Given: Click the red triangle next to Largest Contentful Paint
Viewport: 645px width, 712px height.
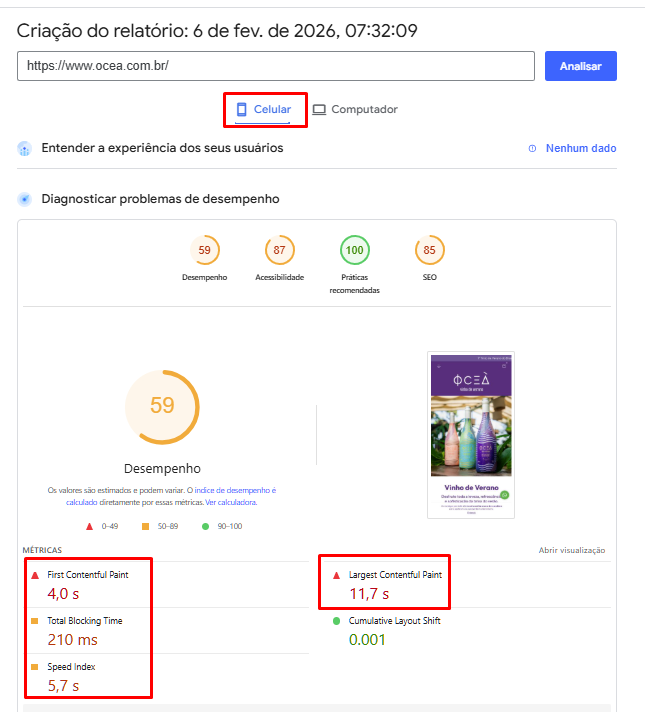Looking at the screenshot, I should [x=335, y=576].
